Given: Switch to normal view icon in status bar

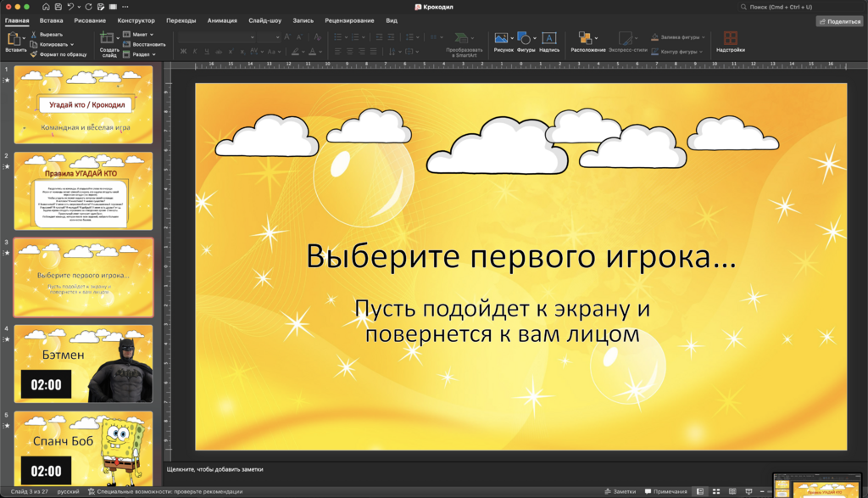Looking at the screenshot, I should pos(699,491).
